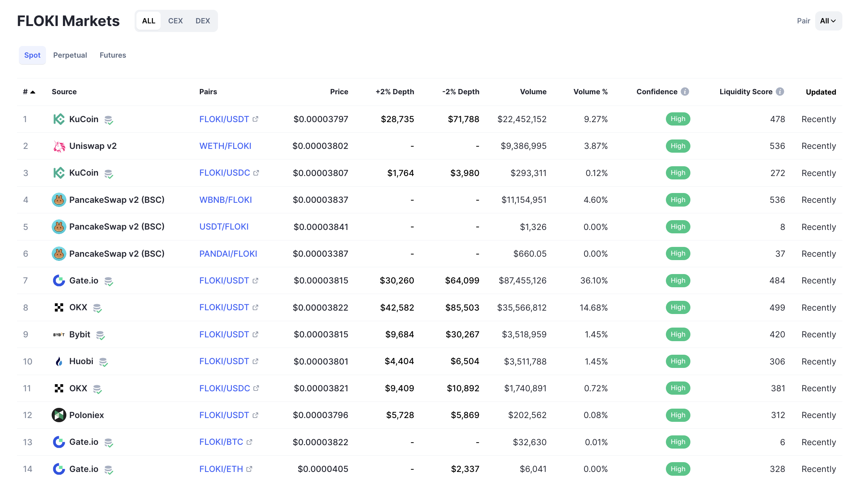This screenshot has height=481, width=868.
Task: Click the Liquidity Score info icon
Action: [780, 92]
